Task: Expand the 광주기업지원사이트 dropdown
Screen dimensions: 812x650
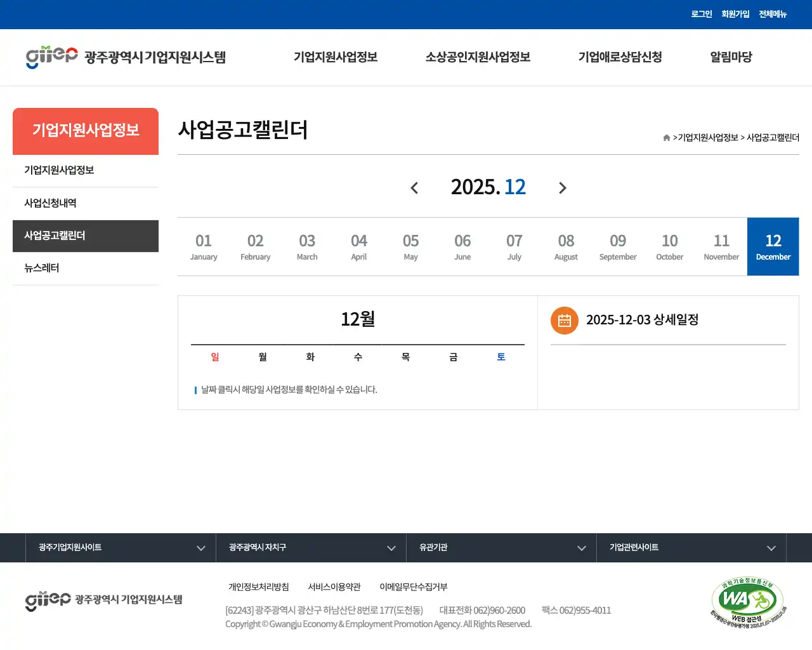Action: click(120, 547)
